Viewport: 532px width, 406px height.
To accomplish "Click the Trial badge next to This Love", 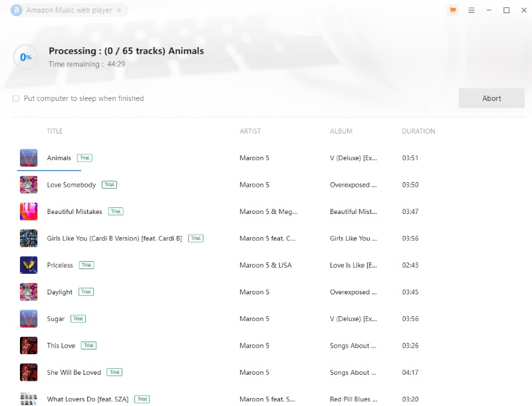I will coord(88,346).
